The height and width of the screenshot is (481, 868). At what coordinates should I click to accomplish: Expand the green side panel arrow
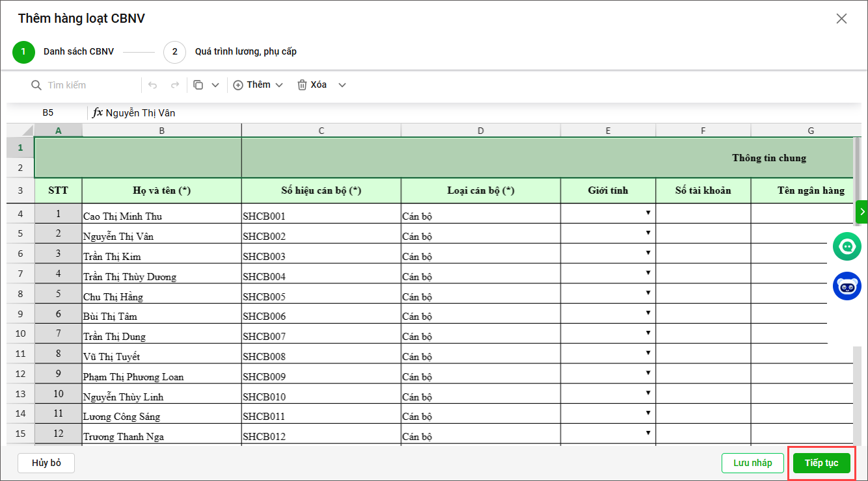coord(862,211)
